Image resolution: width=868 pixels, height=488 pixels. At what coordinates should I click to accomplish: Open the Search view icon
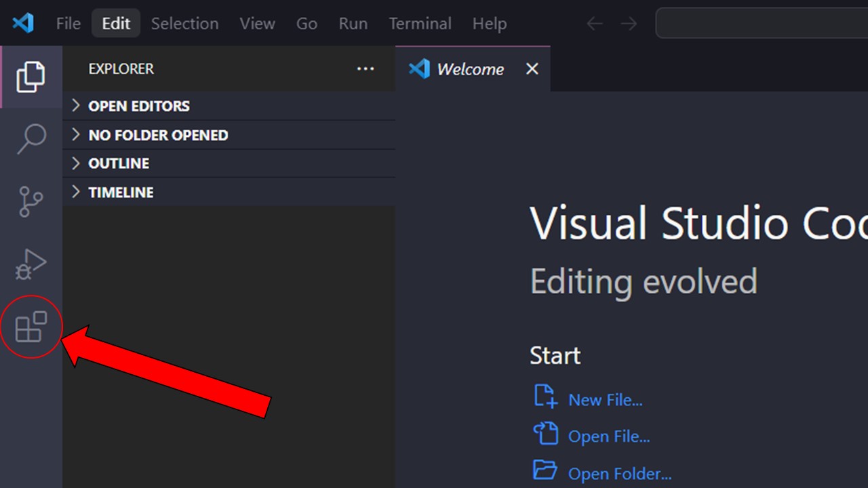point(31,139)
